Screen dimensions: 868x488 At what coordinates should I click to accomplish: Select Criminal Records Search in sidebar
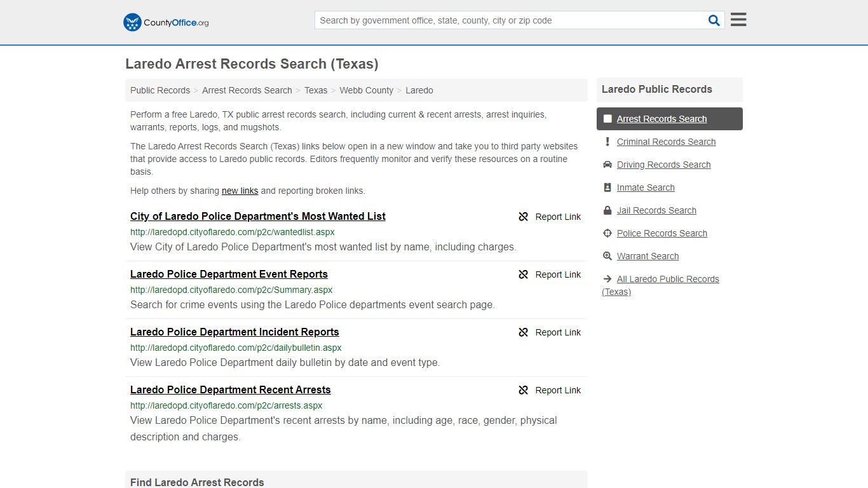[x=666, y=142]
